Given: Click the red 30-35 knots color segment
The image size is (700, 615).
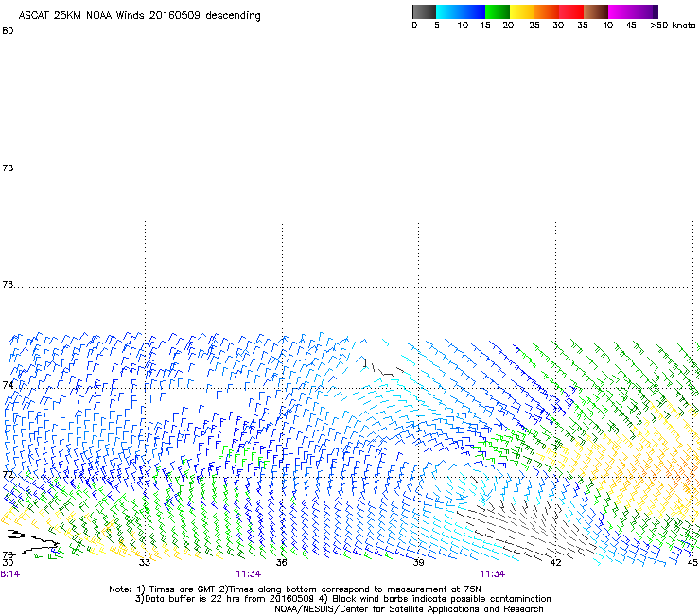Looking at the screenshot, I should (571, 11).
